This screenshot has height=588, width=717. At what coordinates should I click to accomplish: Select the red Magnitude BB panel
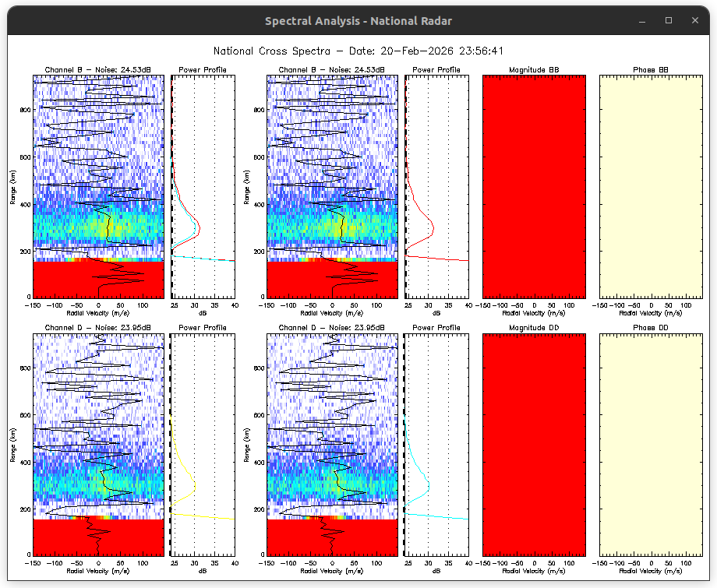coord(533,186)
